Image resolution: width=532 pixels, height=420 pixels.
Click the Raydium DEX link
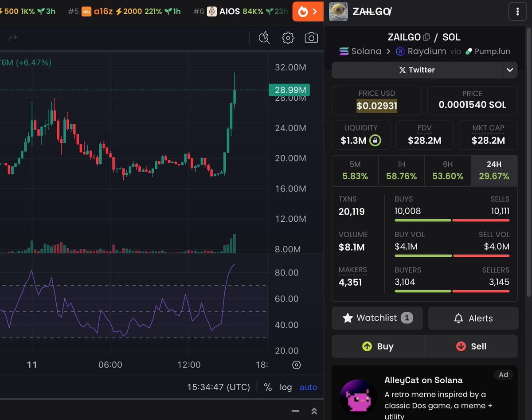(x=421, y=51)
